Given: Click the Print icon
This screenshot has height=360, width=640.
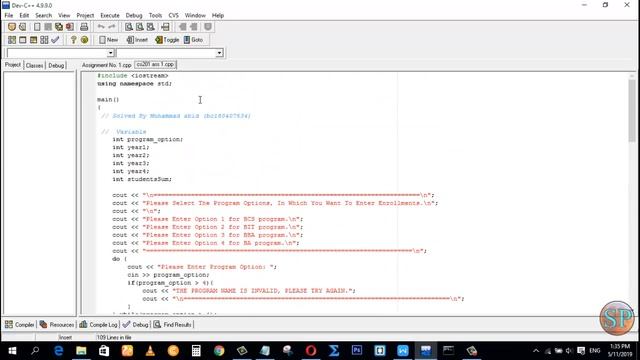Looking at the screenshot, I should pyautogui.click(x=84, y=27).
